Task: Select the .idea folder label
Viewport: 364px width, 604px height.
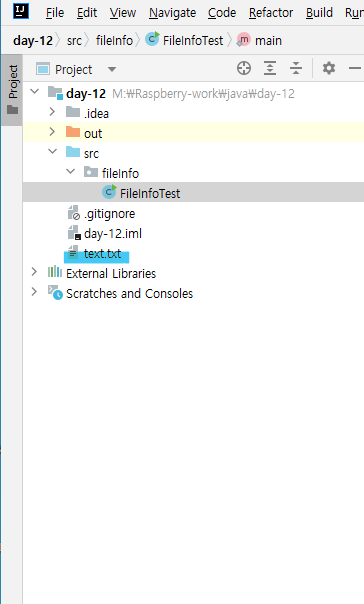Action: point(96,113)
